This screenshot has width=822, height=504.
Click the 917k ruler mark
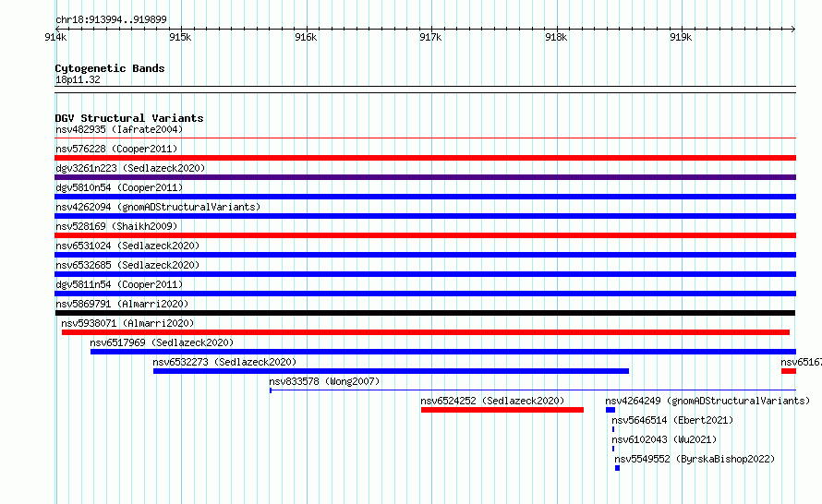pyautogui.click(x=430, y=37)
